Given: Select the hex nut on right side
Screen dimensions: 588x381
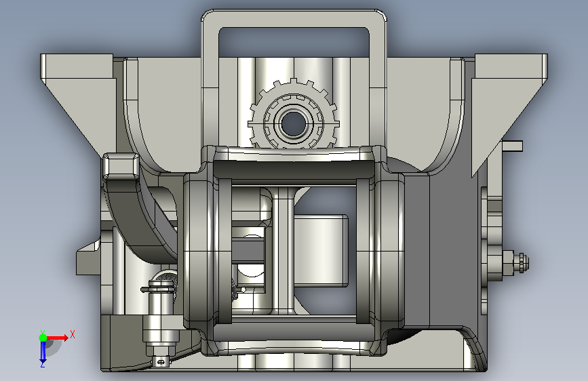Looking at the screenshot, I should [x=522, y=262].
